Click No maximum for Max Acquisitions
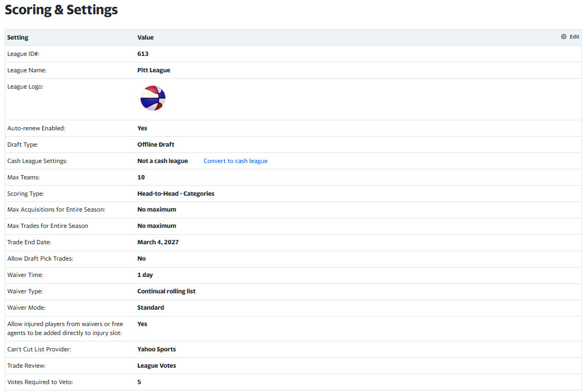Image resolution: width=587 pixels, height=392 pixels. [x=157, y=209]
